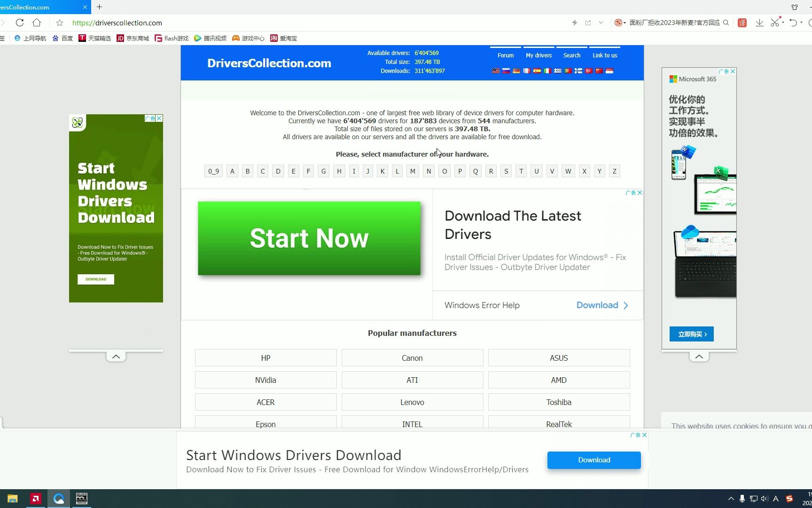Open the 上网导航 bookmark
This screenshot has height=508, width=812.
click(x=30, y=38)
